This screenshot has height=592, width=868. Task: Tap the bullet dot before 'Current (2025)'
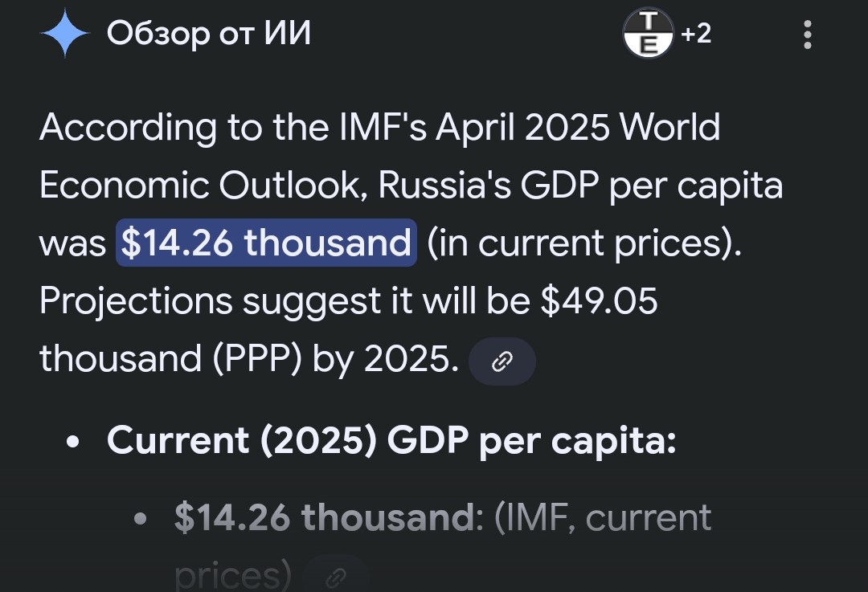click(74, 442)
